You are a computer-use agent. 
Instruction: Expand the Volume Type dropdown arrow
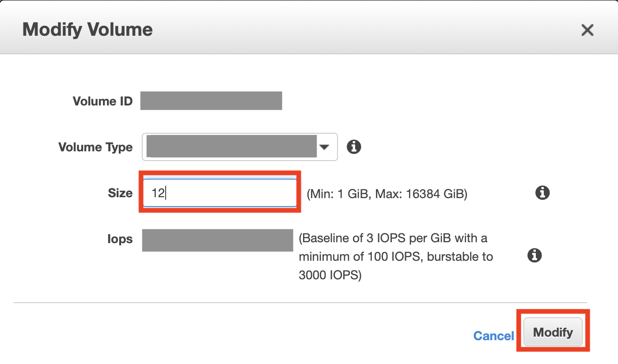(x=325, y=147)
